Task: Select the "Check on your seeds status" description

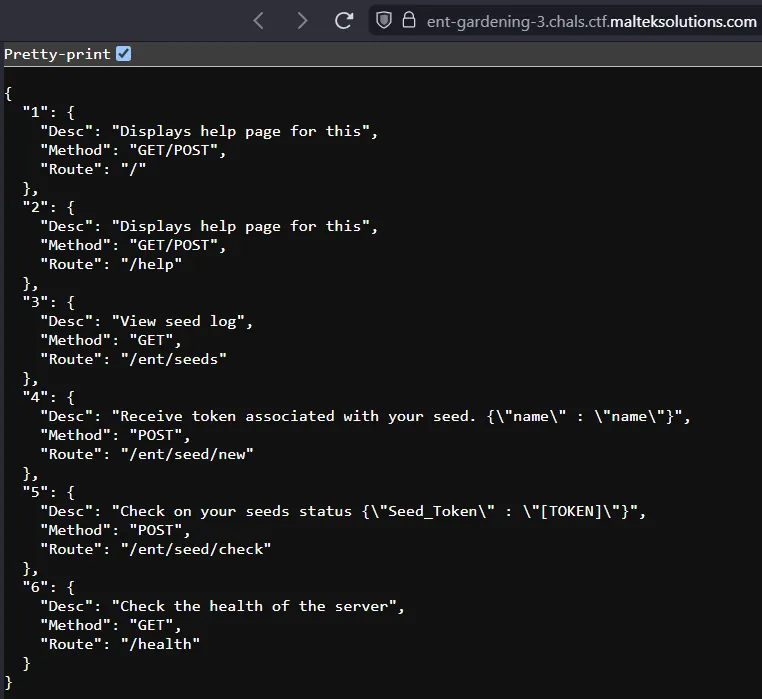Action: tap(236, 511)
